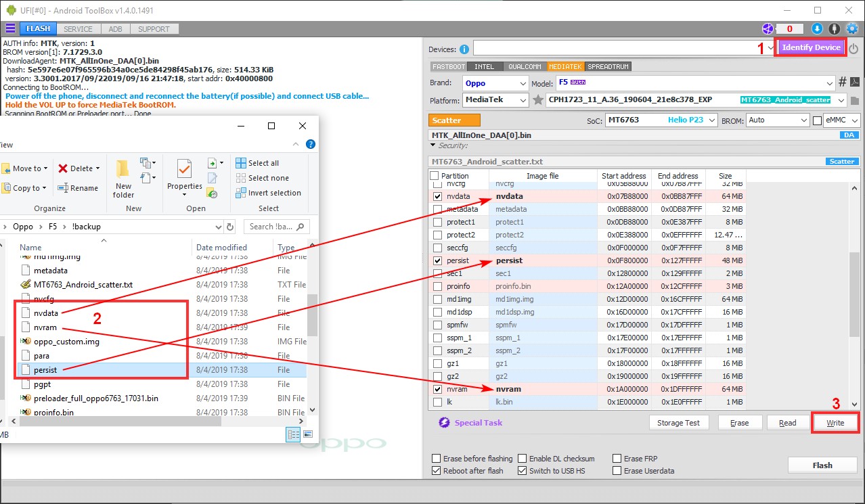The width and height of the screenshot is (865, 504).
Task: Click the Read button
Action: click(x=787, y=422)
